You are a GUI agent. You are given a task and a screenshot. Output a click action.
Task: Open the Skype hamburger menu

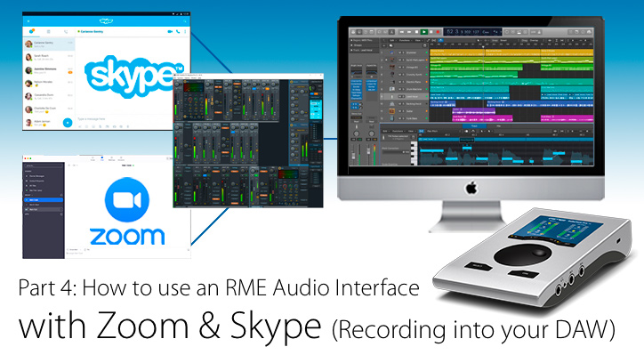coord(28,21)
